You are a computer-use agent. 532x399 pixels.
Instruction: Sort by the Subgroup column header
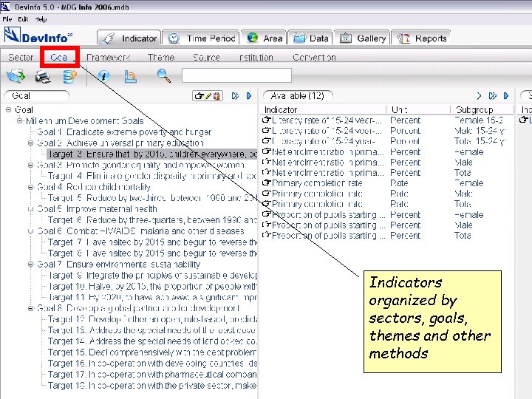click(482, 109)
